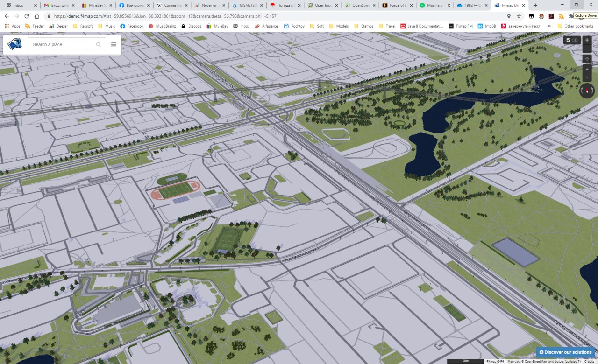Zoom in the map with plus button
This screenshot has width=598, height=364.
point(587,40)
